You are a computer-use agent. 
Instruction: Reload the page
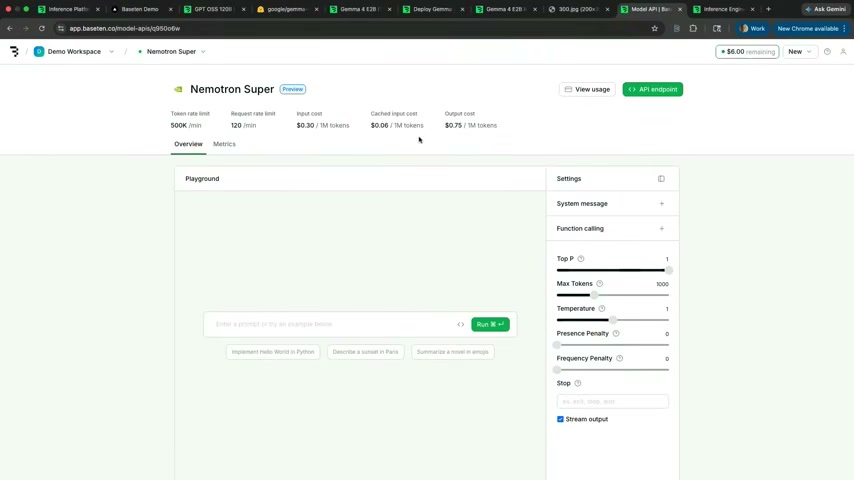point(41,28)
